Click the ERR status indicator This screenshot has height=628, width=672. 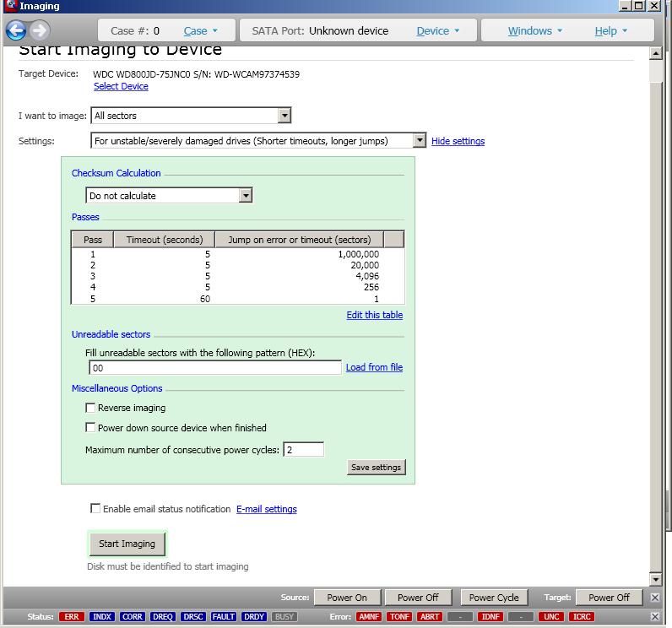pyautogui.click(x=72, y=616)
